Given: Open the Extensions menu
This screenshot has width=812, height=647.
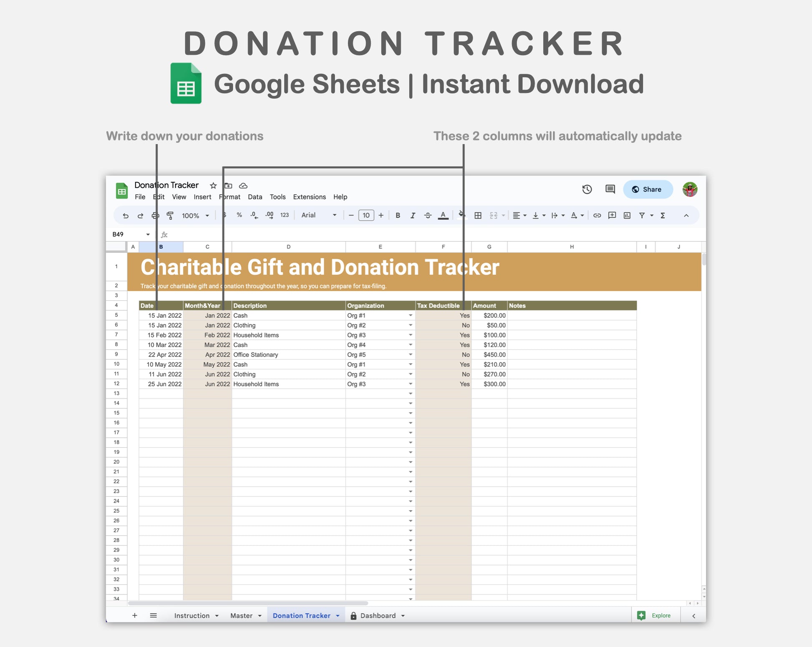Looking at the screenshot, I should pyautogui.click(x=309, y=197).
